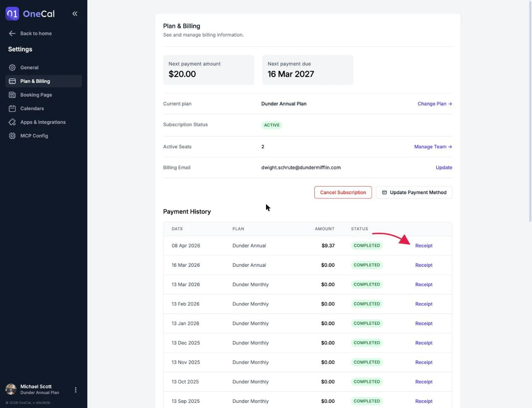Open Receipt for 13 Oct 2025 payment

coord(424,382)
